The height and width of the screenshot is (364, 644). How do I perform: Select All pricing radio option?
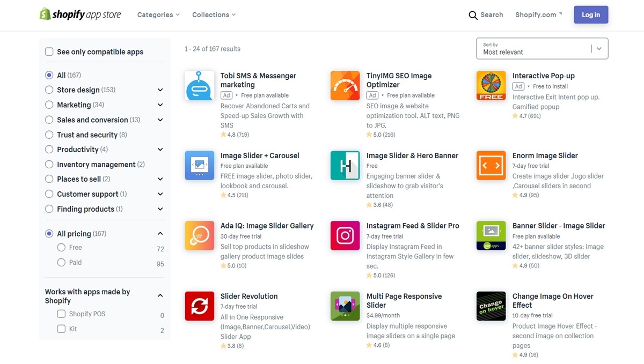point(49,234)
